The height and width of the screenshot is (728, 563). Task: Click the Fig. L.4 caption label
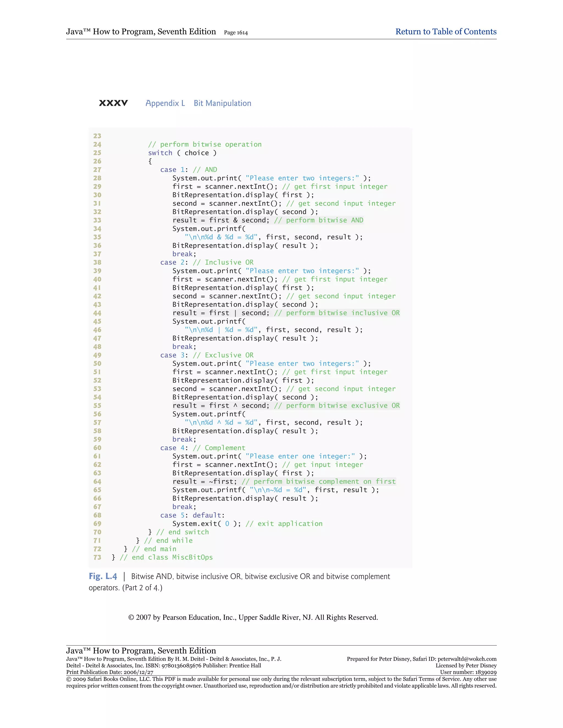103,576
